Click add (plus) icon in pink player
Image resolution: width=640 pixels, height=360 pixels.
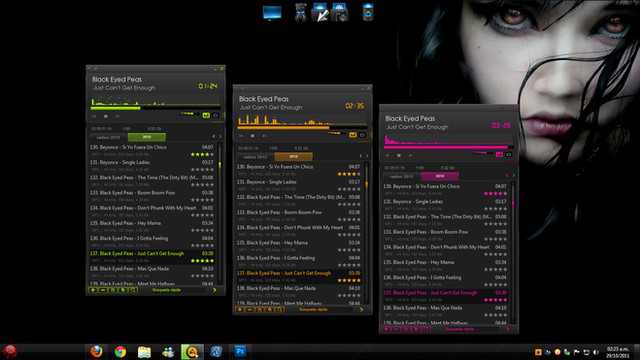(386, 329)
